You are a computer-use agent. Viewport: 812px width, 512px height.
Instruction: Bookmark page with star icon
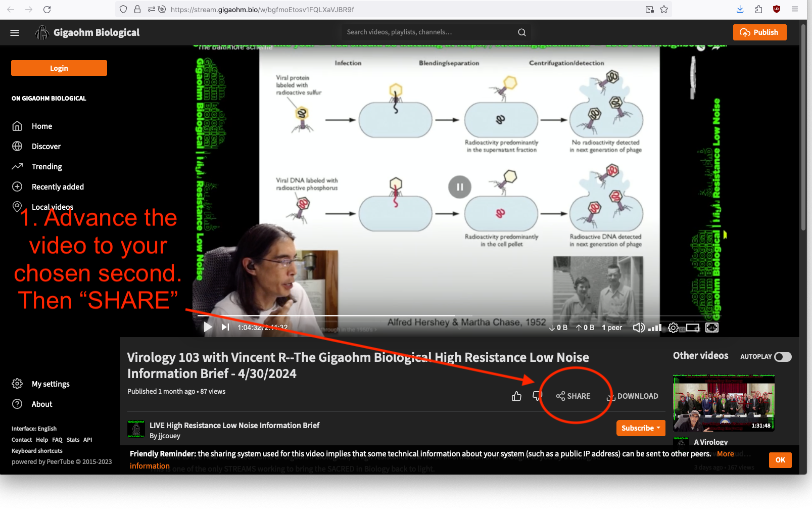(664, 9)
